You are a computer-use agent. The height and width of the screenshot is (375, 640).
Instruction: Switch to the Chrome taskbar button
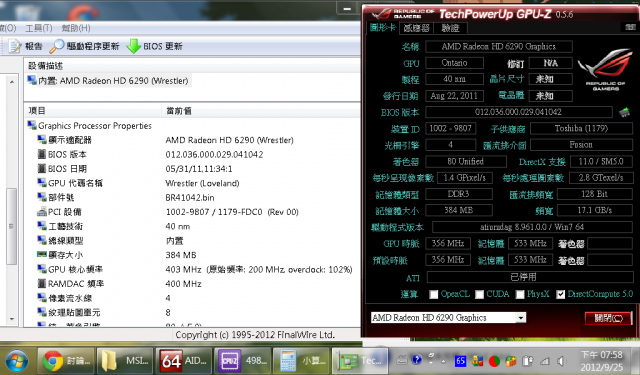(x=66, y=361)
